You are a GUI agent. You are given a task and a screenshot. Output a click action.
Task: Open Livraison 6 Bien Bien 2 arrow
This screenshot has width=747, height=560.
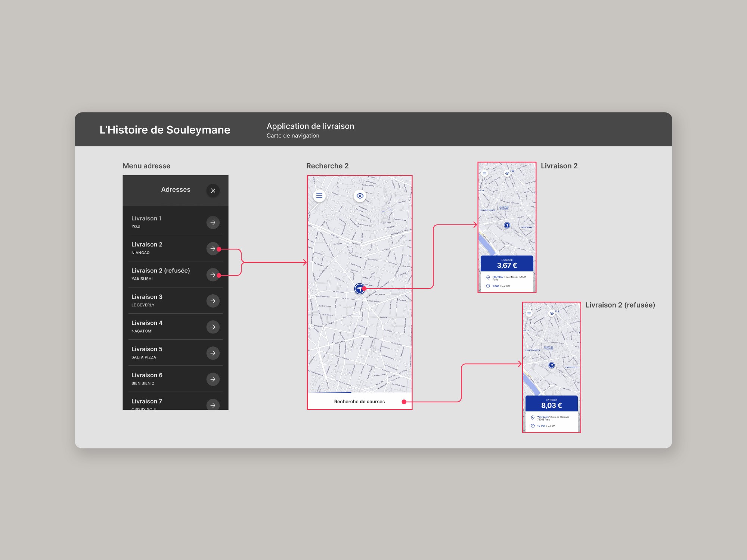(213, 379)
